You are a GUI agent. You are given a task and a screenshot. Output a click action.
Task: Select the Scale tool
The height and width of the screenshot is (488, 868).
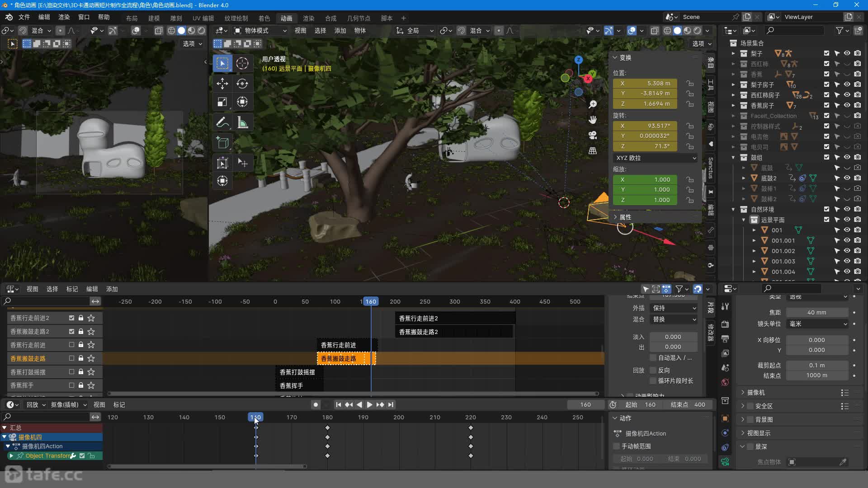tap(222, 102)
